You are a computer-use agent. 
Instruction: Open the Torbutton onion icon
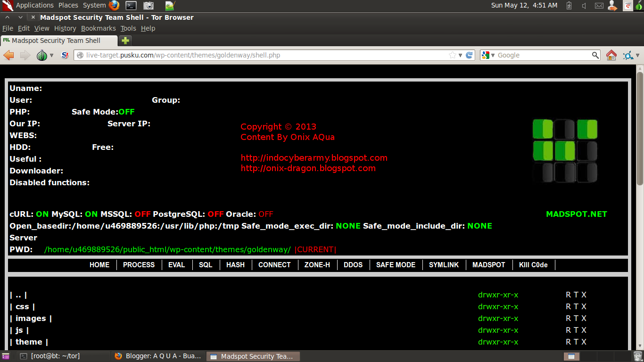41,55
